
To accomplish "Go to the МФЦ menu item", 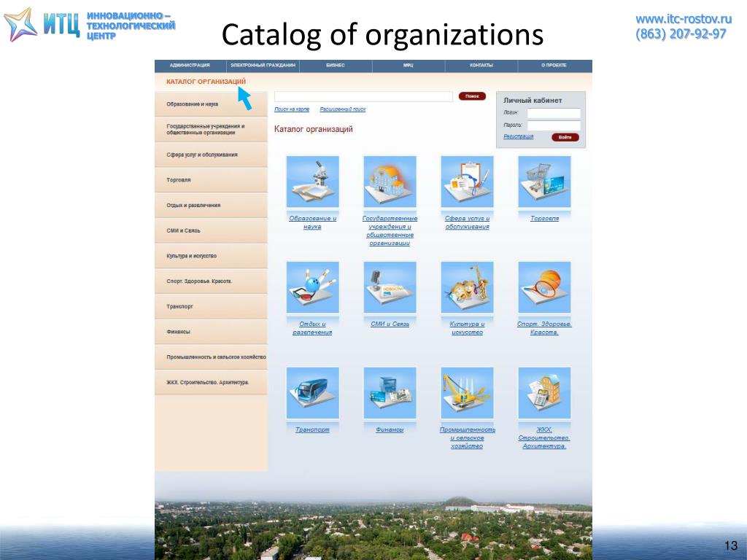I will [409, 65].
